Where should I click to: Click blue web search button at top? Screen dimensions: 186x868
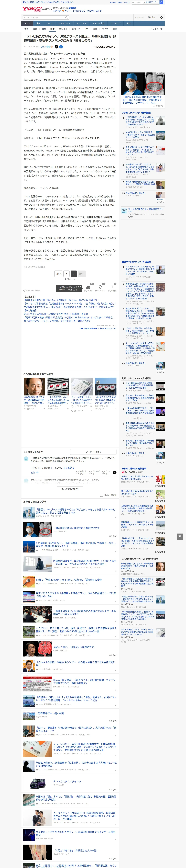point(161,2)
